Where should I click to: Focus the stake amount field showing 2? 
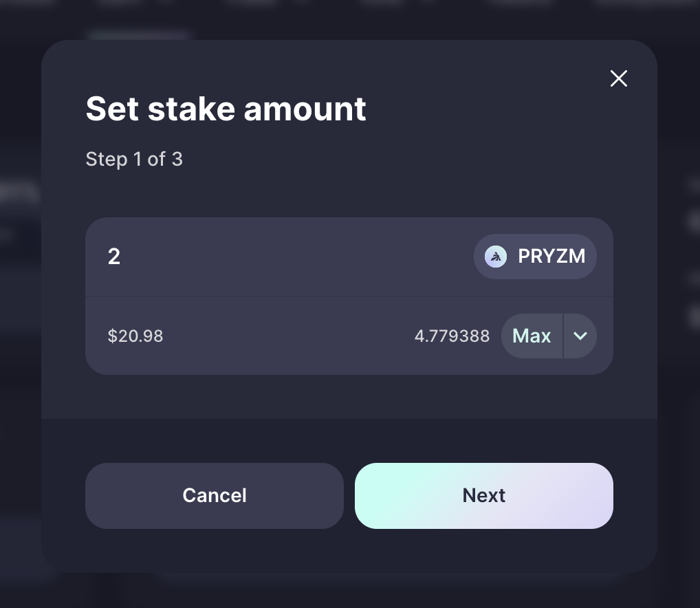286,257
